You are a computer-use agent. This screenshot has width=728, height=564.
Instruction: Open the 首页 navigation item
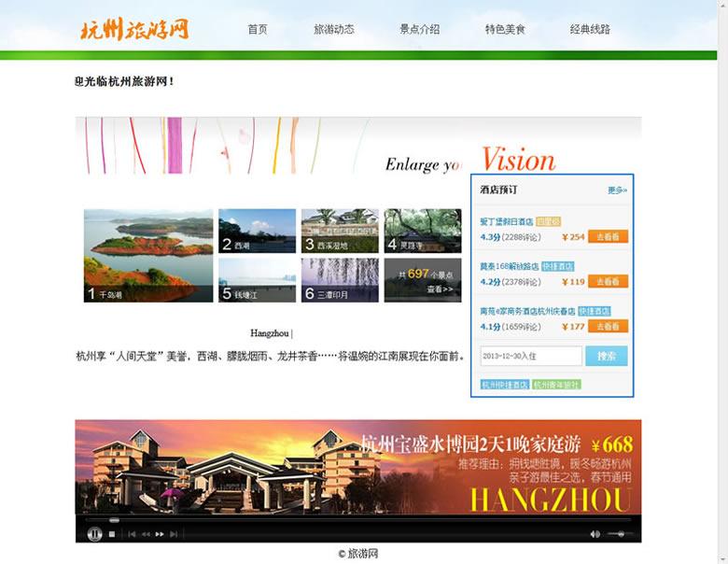(258, 30)
